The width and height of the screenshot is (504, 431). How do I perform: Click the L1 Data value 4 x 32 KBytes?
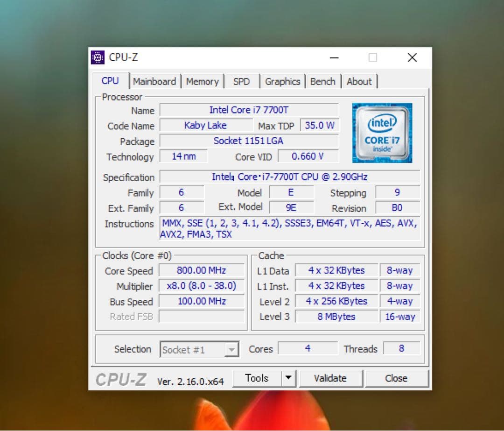point(336,270)
